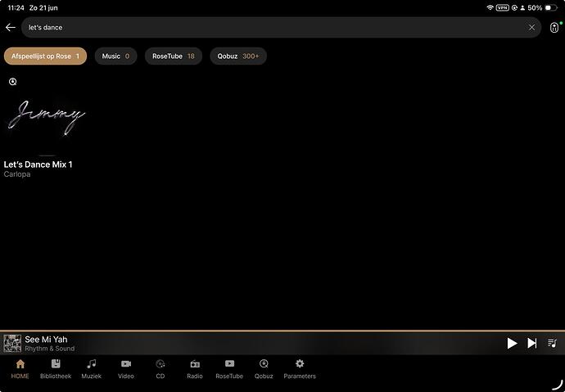Open the Jimmy playlist cover thumbnail
This screenshot has height=392, width=565.
pos(47,117)
